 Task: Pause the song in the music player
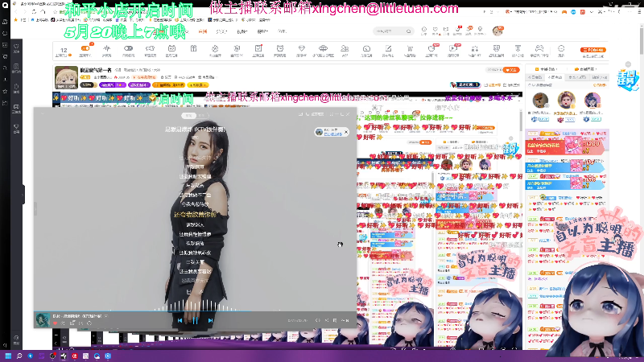tap(195, 320)
